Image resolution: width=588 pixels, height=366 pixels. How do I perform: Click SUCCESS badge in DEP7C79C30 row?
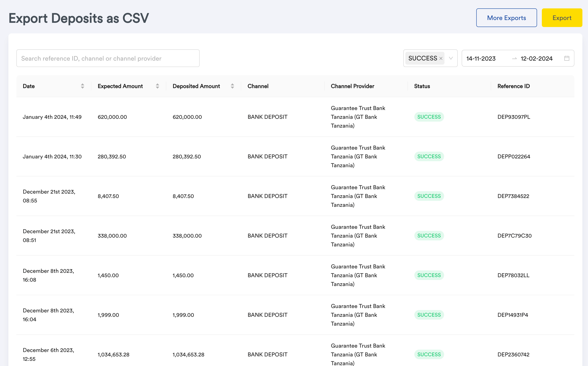429,236
